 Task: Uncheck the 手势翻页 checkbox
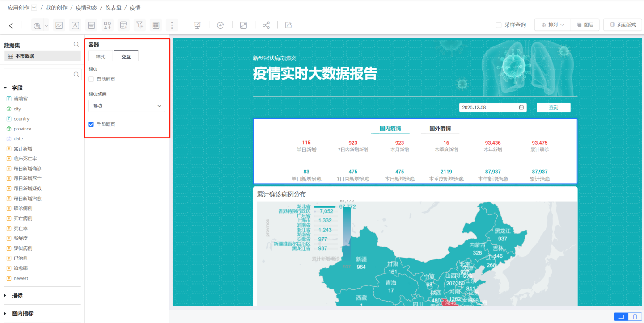click(91, 124)
